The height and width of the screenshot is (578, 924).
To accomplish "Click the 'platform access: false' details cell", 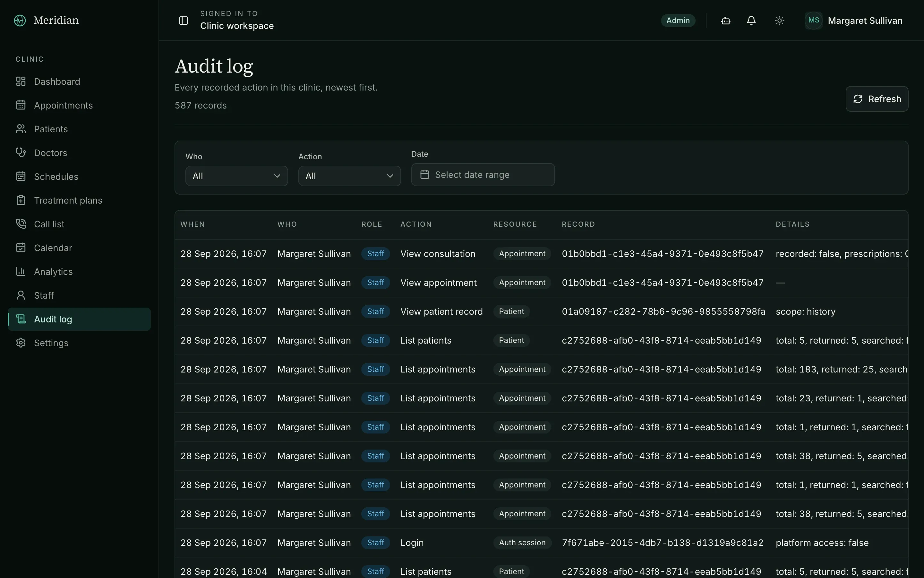I will click(x=822, y=542).
